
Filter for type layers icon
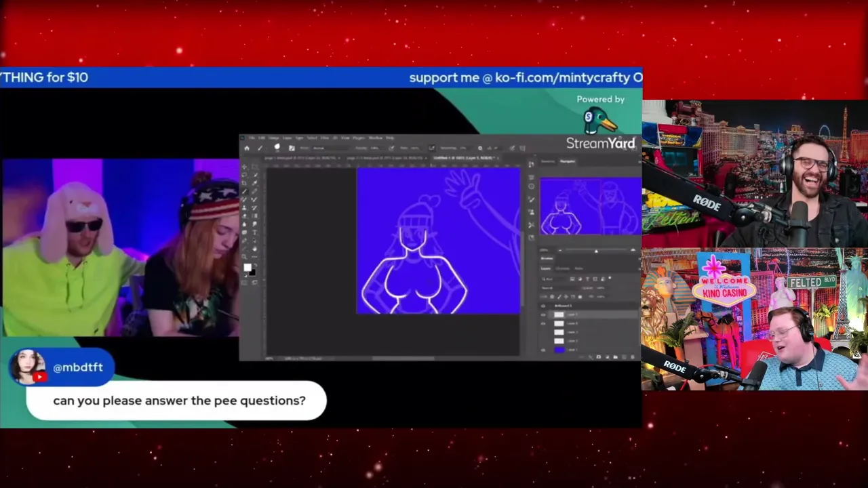coord(587,279)
